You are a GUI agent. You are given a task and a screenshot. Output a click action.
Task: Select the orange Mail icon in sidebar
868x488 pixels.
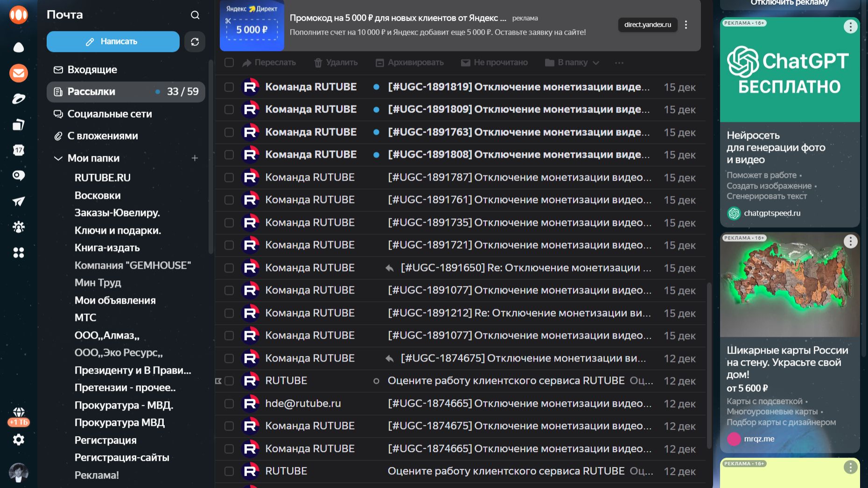(x=19, y=73)
